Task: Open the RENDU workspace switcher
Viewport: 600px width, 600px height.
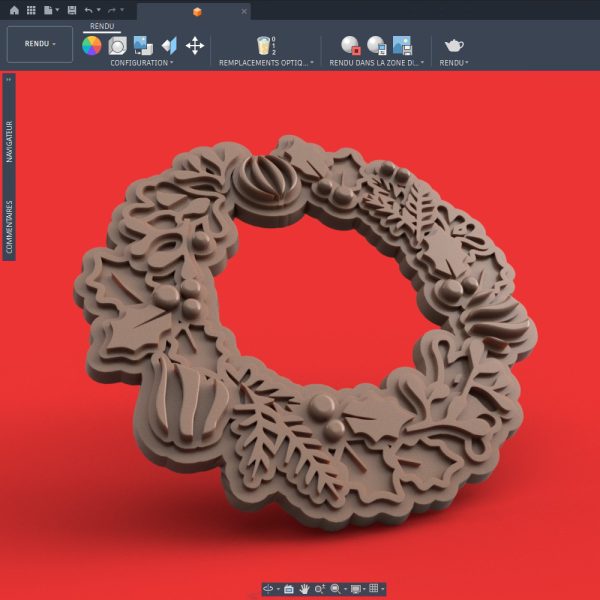Action: [x=40, y=44]
